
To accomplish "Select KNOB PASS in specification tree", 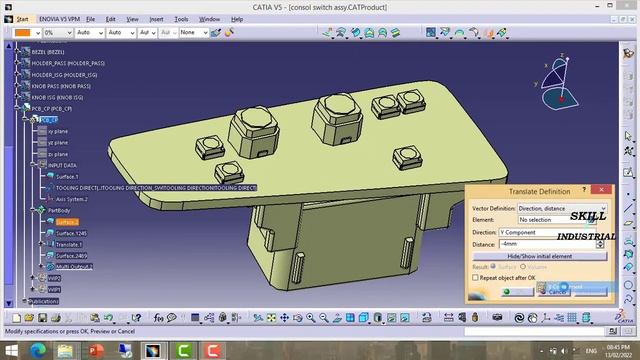I will 61,86.
